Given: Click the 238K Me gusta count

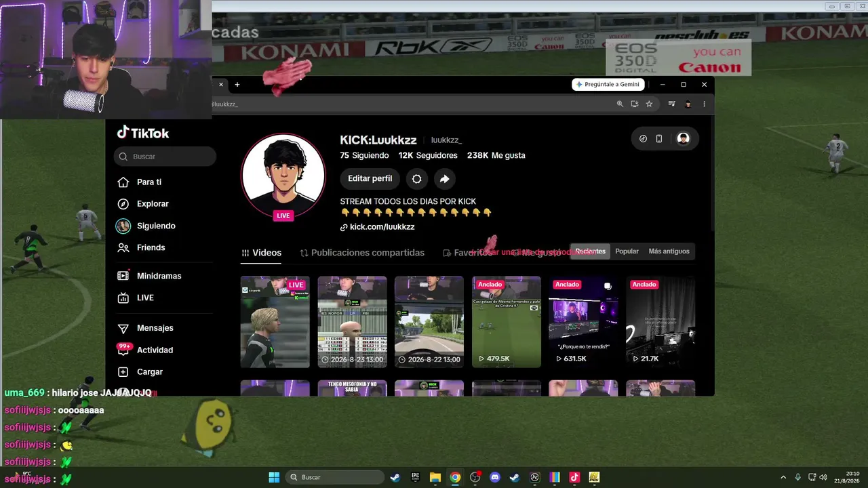Looking at the screenshot, I should (496, 155).
